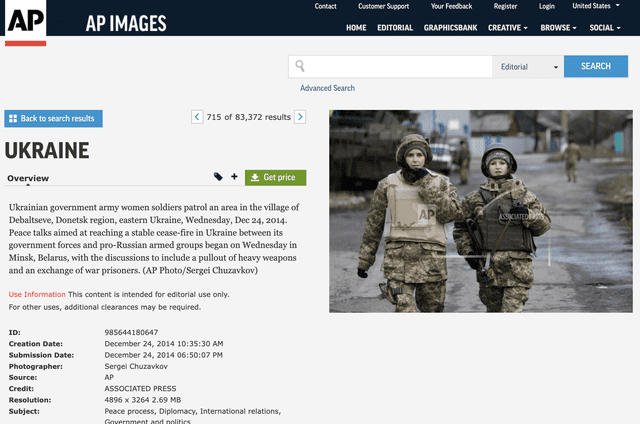
Task: Open the United States region dropdown
Action: click(x=596, y=6)
